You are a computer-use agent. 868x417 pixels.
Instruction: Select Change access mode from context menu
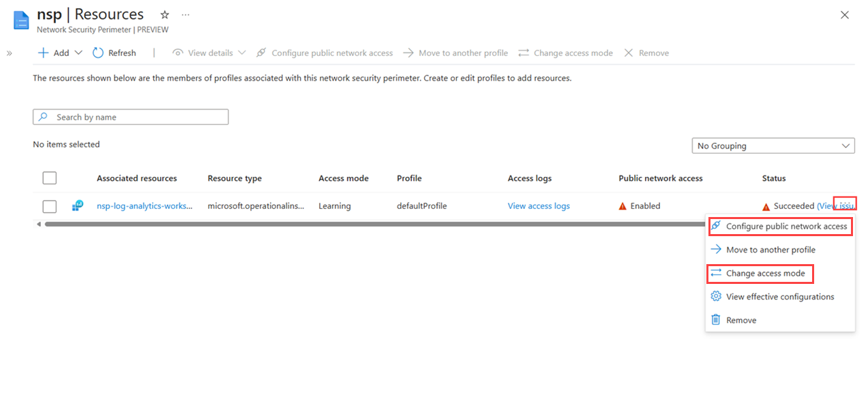click(761, 273)
